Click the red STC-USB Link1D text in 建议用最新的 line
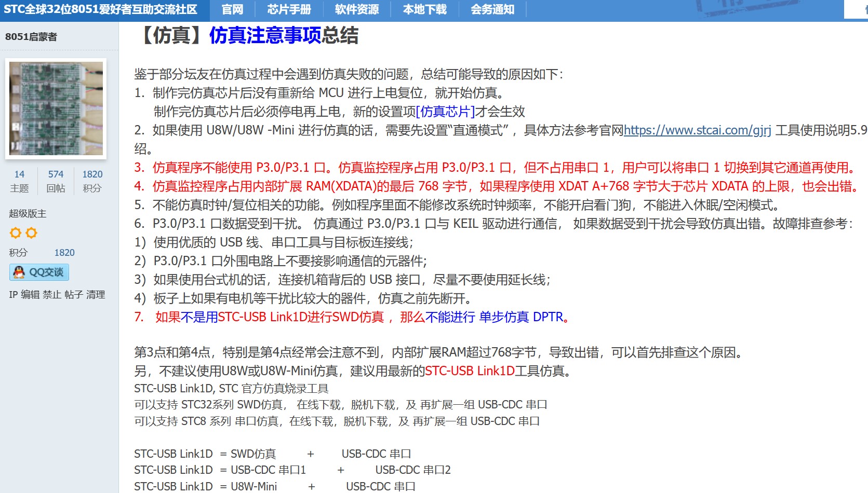The width and height of the screenshot is (868, 493). (470, 371)
